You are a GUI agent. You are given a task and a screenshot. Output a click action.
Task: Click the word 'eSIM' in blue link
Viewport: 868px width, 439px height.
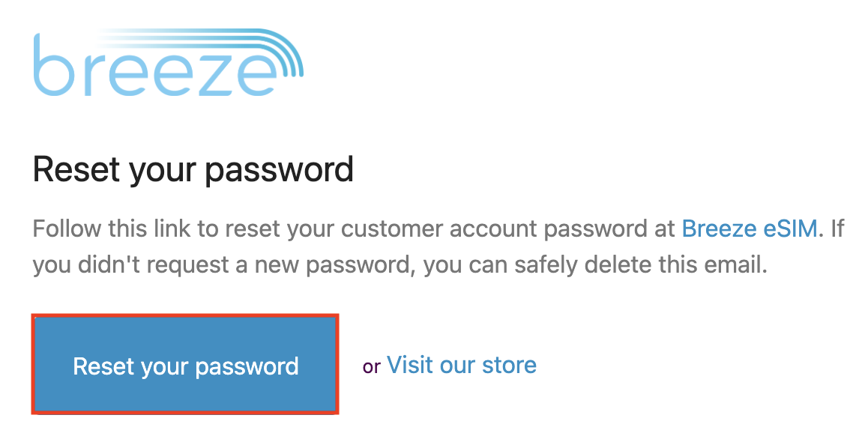click(x=790, y=228)
